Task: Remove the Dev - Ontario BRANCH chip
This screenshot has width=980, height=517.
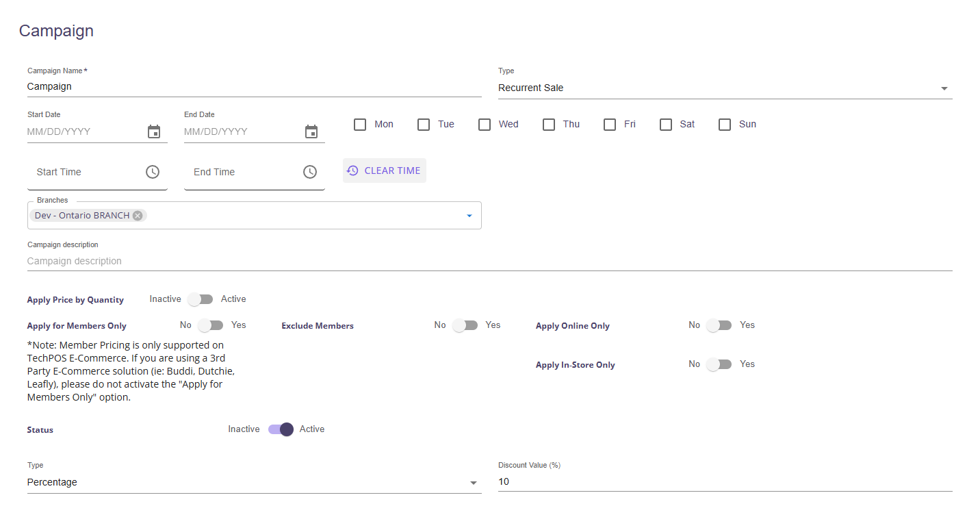Action: pos(138,215)
